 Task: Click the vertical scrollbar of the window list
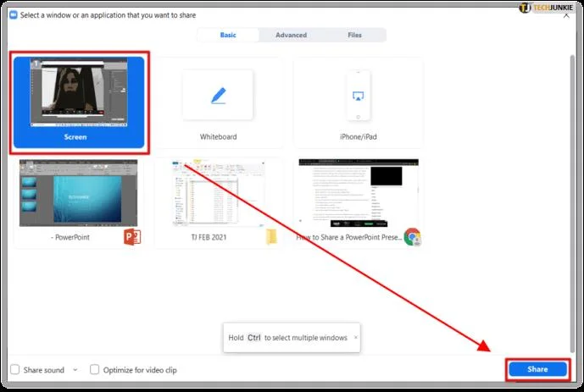pos(572,203)
